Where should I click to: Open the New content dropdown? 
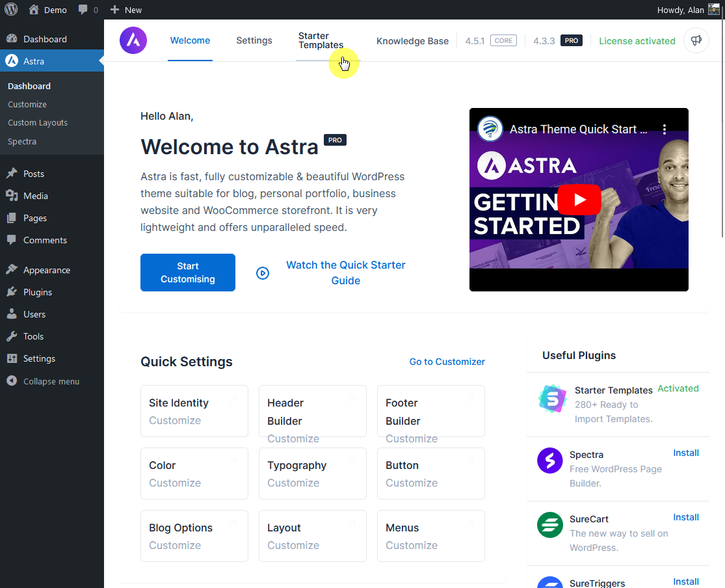pyautogui.click(x=126, y=10)
